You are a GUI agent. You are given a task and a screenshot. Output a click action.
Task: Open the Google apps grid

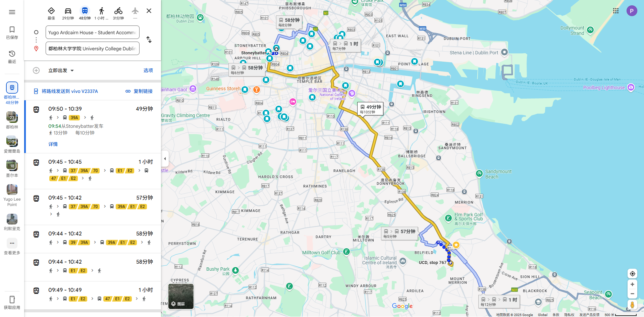click(616, 11)
